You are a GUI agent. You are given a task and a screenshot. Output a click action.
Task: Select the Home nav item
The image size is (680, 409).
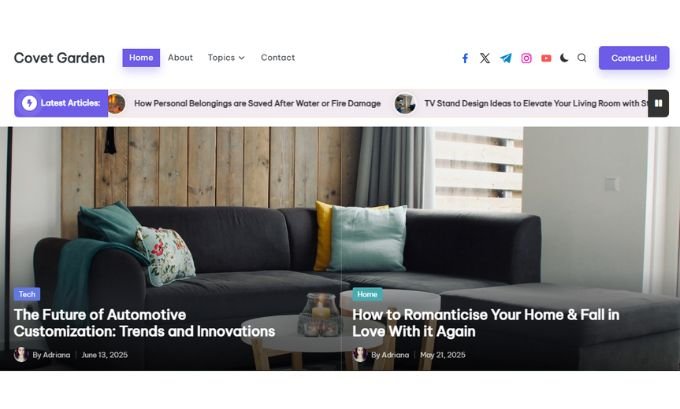point(141,58)
